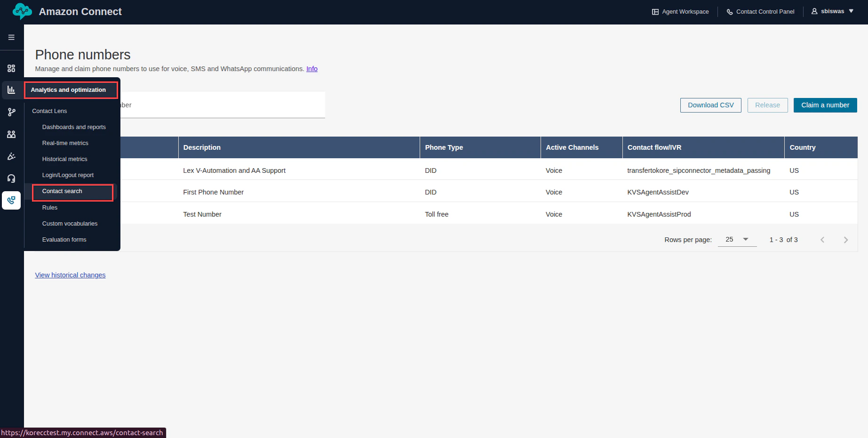Open the Campaigns megaphone sidebar icon
Screen dimensions: 868x438
tap(11, 156)
